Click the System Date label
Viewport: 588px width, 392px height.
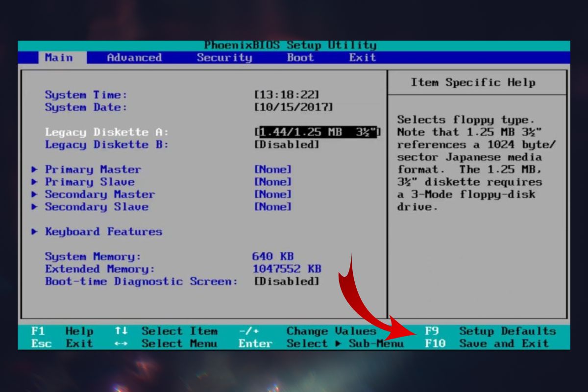coord(86,107)
